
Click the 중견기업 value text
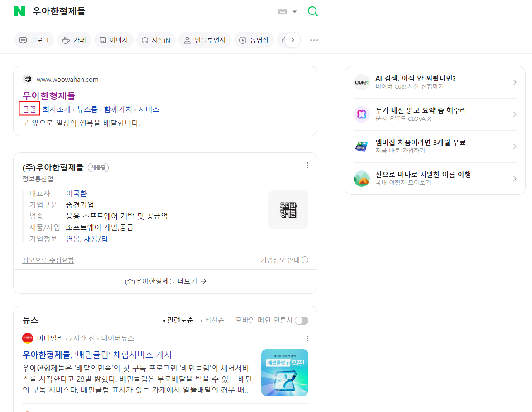coord(80,205)
